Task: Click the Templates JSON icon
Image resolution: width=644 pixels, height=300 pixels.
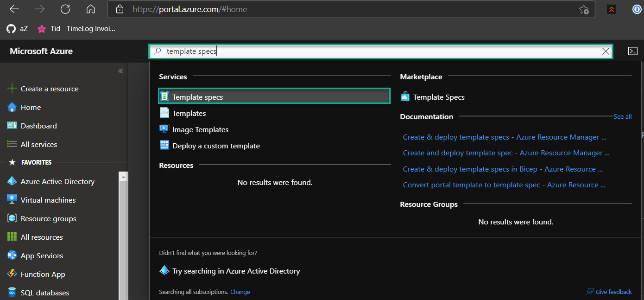Action: (164, 113)
